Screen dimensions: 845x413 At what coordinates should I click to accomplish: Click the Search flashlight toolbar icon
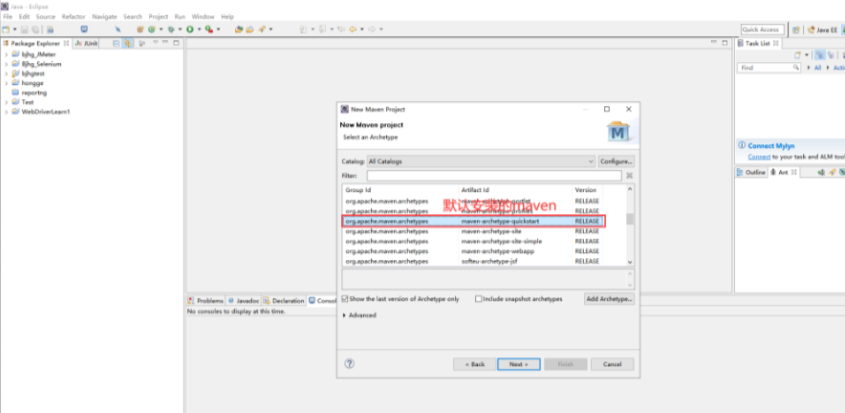[262, 29]
